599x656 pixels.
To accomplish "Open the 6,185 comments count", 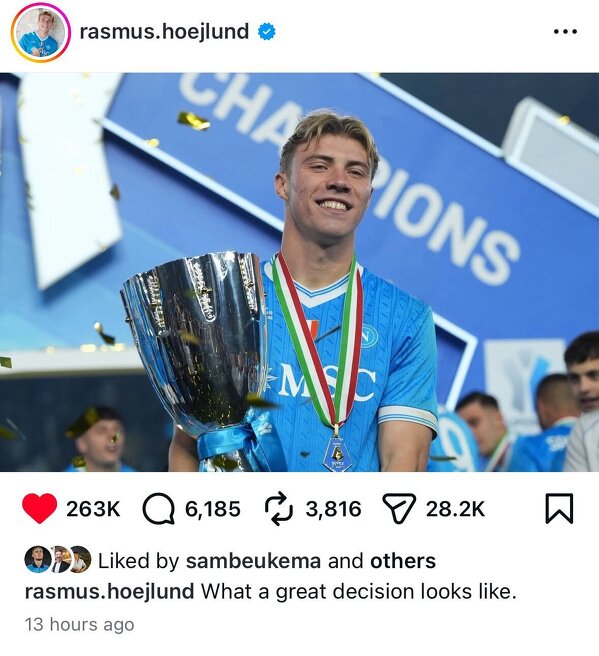I will 213,509.
